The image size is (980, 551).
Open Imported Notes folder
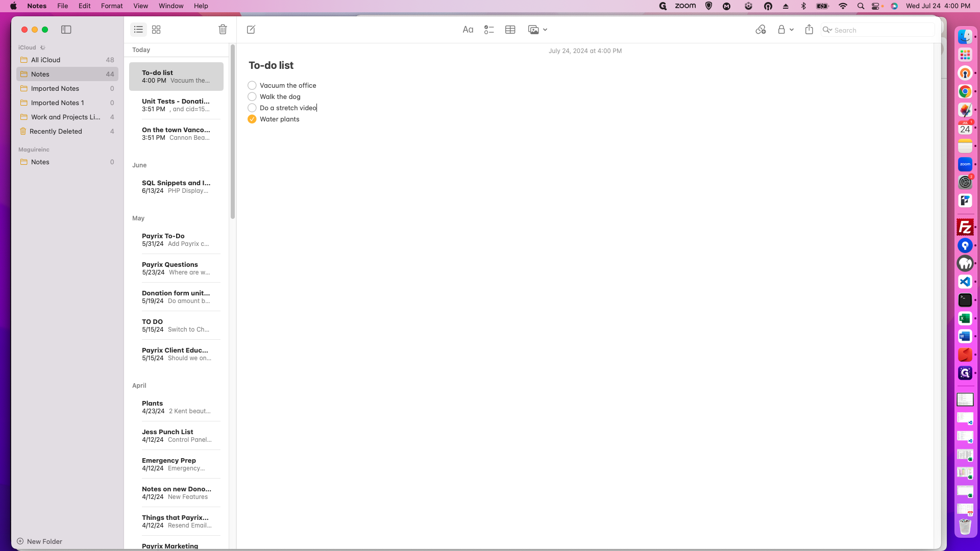coord(67,88)
